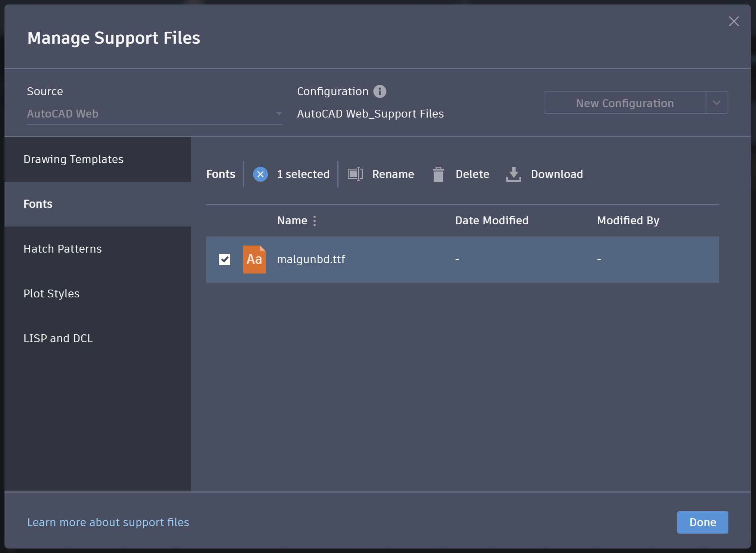This screenshot has height=553, width=756.
Task: Click the Name column options dots
Action: tap(315, 221)
